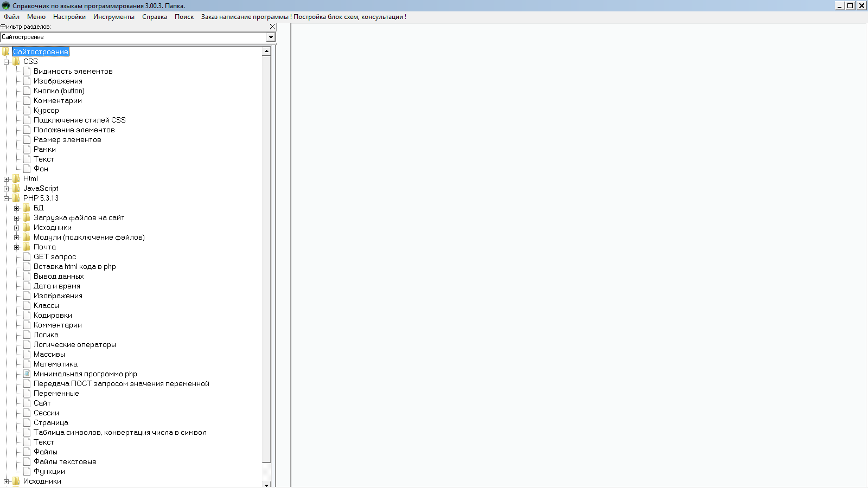
Task: Click the folder icon next to JavaScript
Action: coord(16,189)
